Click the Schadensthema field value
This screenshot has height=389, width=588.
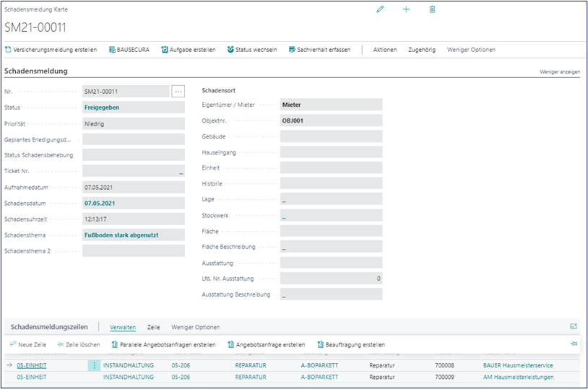(121, 235)
